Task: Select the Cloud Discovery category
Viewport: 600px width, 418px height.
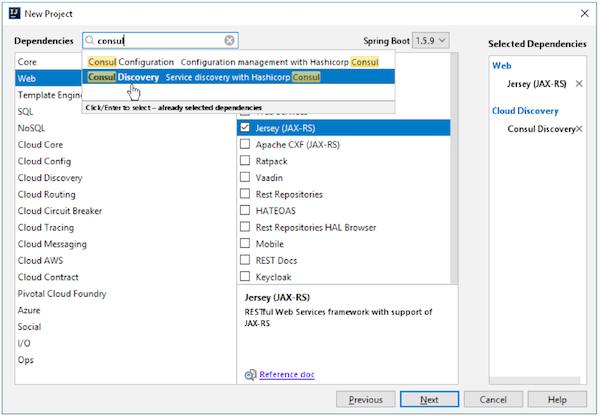Action: click(x=50, y=177)
